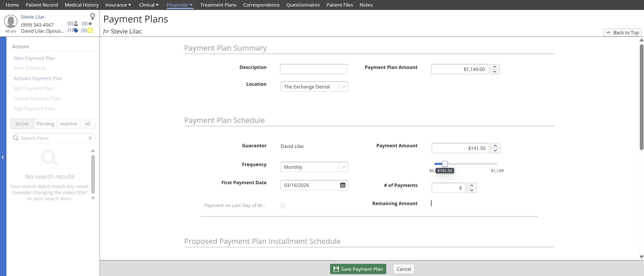Collapse the left sidebar with chevron arrow

(x=3, y=157)
